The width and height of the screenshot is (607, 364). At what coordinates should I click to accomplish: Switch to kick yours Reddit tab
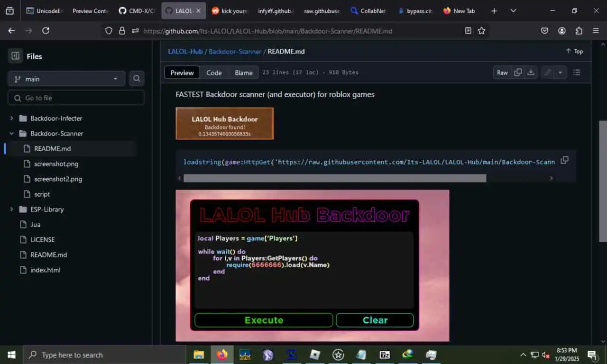[x=230, y=10]
